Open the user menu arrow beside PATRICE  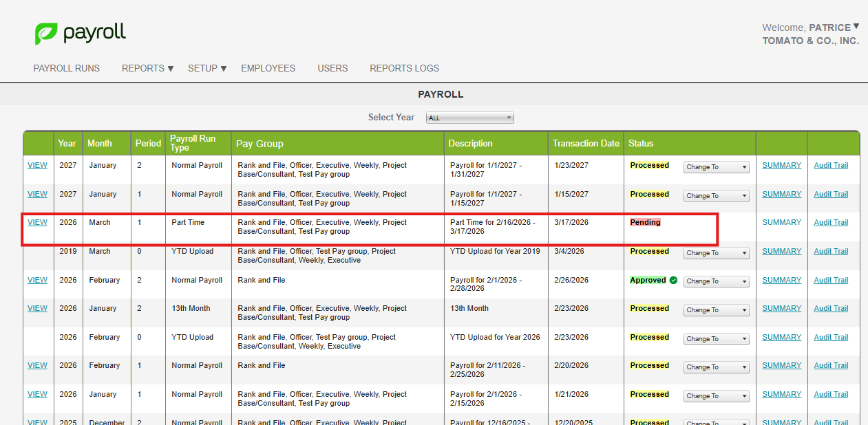coord(856,27)
